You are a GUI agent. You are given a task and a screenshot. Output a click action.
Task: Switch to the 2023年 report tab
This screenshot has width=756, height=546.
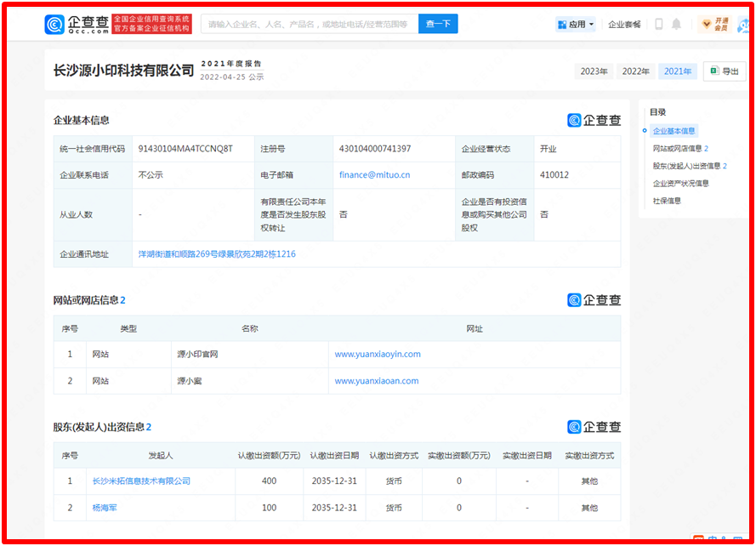[594, 71]
